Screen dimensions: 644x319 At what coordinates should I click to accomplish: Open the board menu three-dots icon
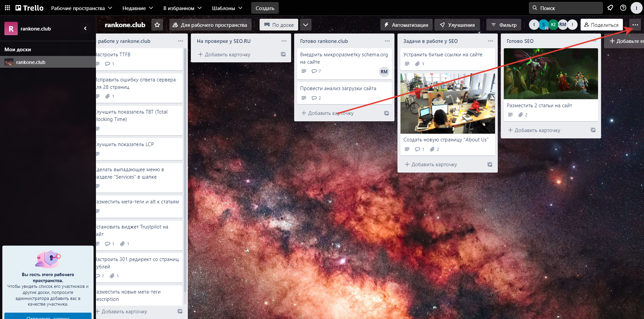(x=636, y=24)
